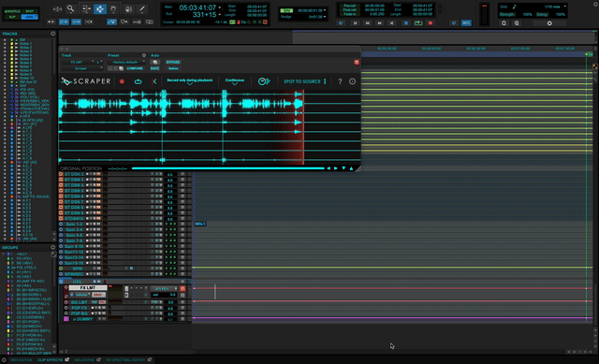Click the Fade-in button

pyautogui.click(x=349, y=14)
